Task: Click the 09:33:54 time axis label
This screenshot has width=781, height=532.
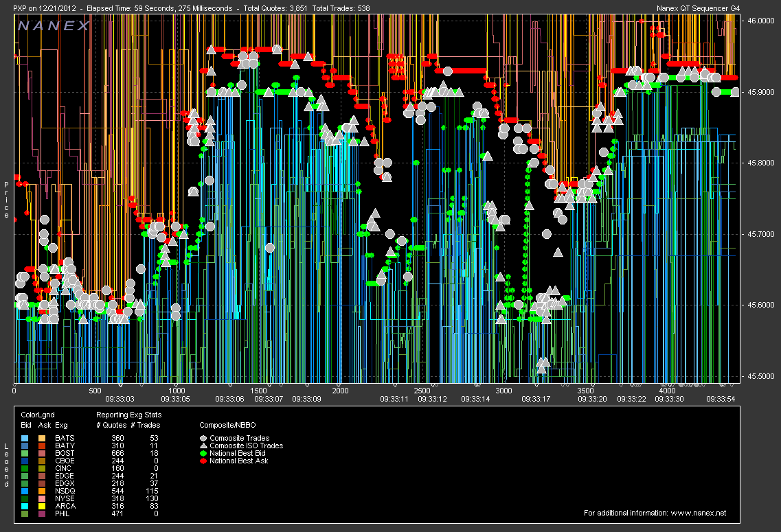Action: coord(721,399)
